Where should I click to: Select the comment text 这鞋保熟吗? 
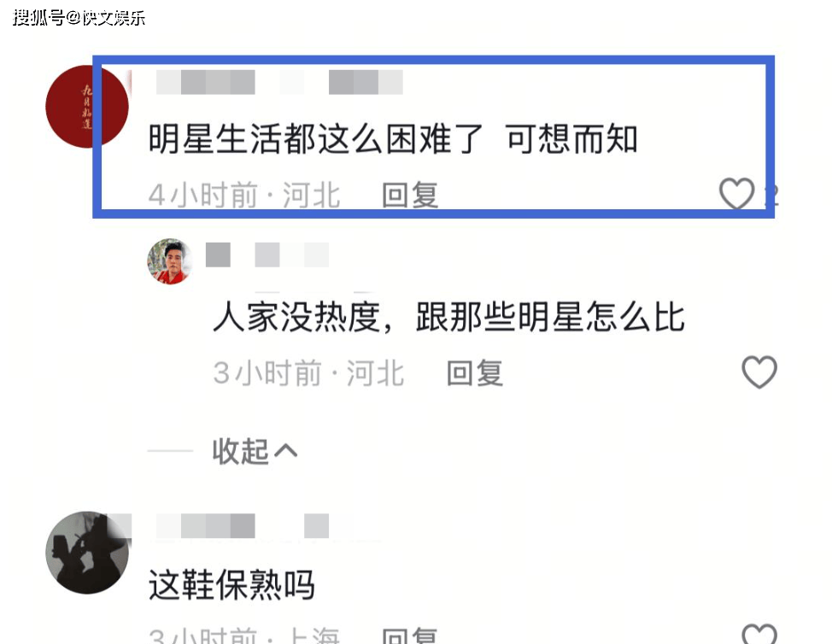231,584
